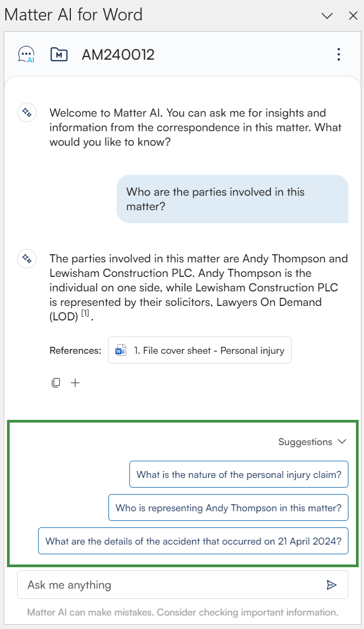Ask about the 21 April 2024 accident details
Screen dimensions: 364x629
tap(193, 541)
